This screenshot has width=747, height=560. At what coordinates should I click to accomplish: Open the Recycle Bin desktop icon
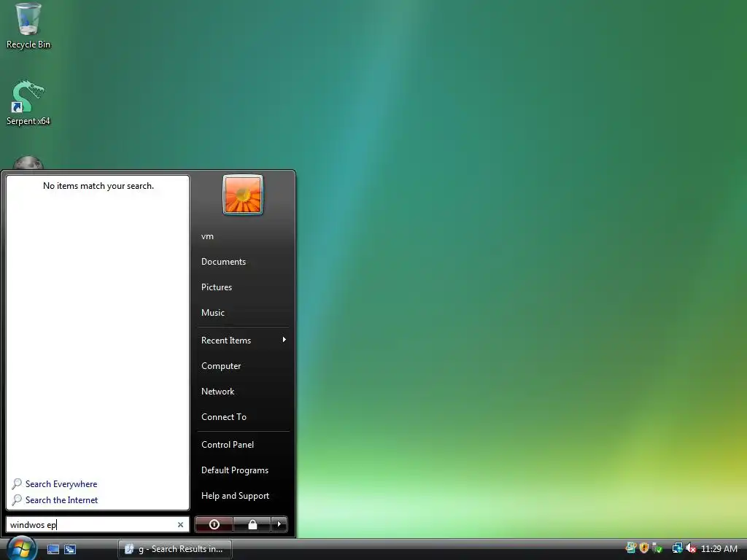click(28, 26)
